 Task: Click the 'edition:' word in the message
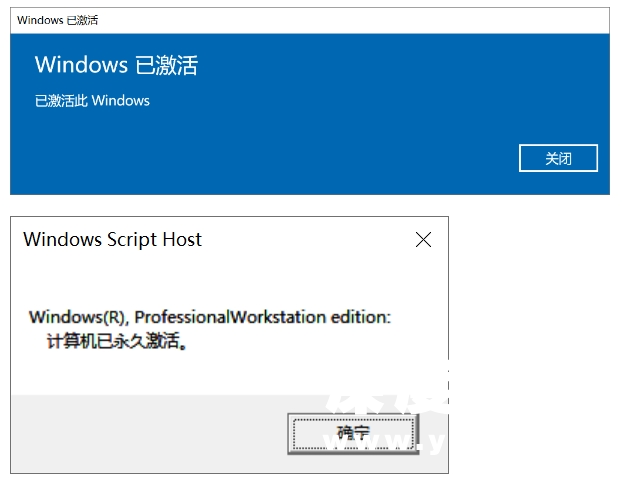coord(360,317)
